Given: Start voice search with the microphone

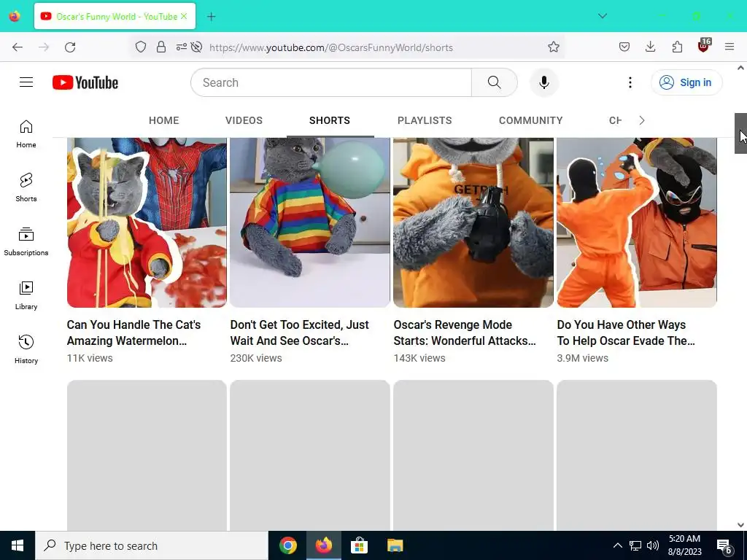Looking at the screenshot, I should click(543, 82).
